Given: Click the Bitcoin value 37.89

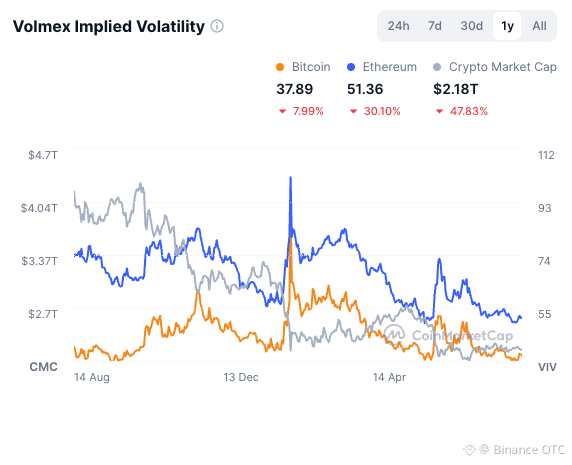Looking at the screenshot, I should click(x=295, y=89).
